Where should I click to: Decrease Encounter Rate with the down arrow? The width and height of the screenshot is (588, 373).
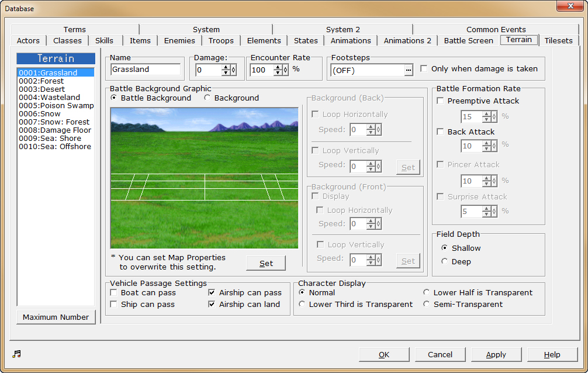pos(277,72)
